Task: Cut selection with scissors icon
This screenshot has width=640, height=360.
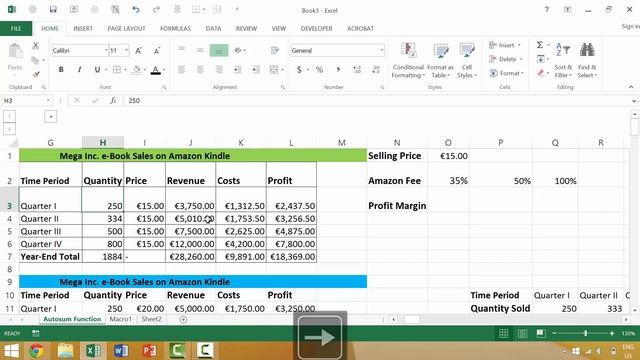Action: (36, 46)
